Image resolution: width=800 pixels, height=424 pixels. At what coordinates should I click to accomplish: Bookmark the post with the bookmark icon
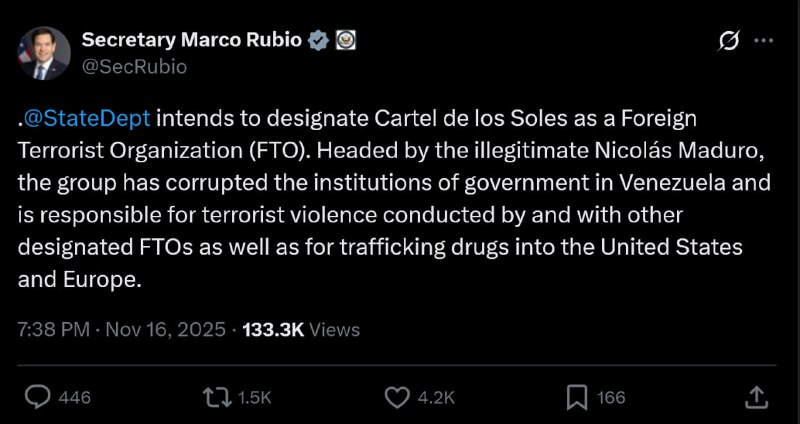coord(577,397)
